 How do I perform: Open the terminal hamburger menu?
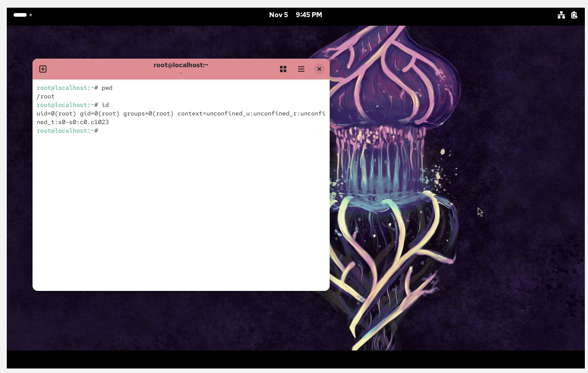point(301,69)
